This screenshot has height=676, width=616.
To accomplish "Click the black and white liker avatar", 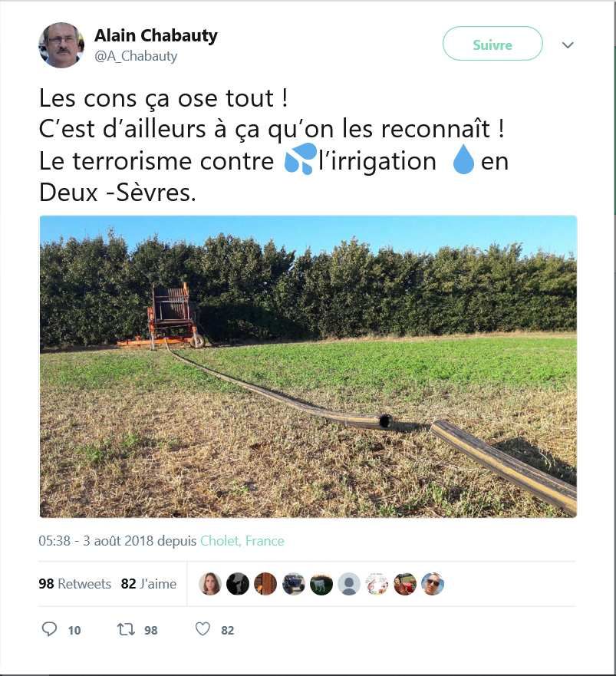I will [x=238, y=584].
